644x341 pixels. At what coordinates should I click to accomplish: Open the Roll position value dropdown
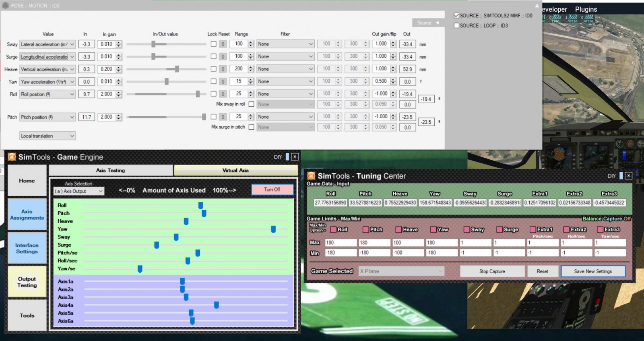(47, 94)
